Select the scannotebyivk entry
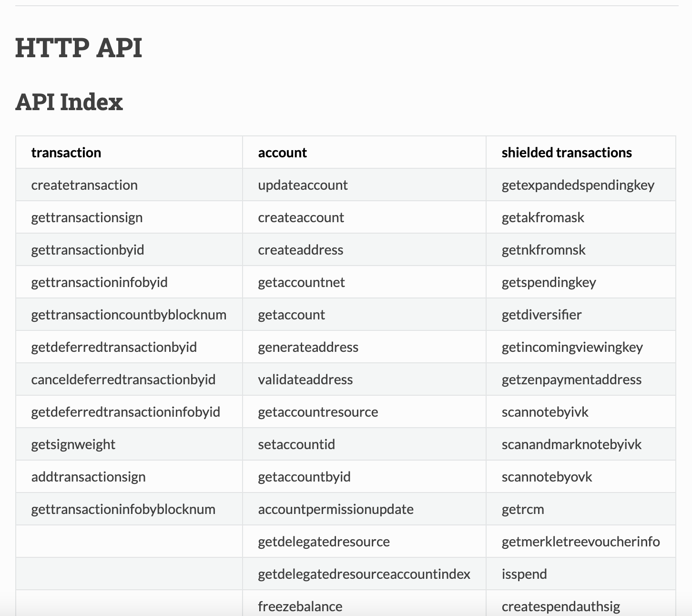 (x=545, y=412)
